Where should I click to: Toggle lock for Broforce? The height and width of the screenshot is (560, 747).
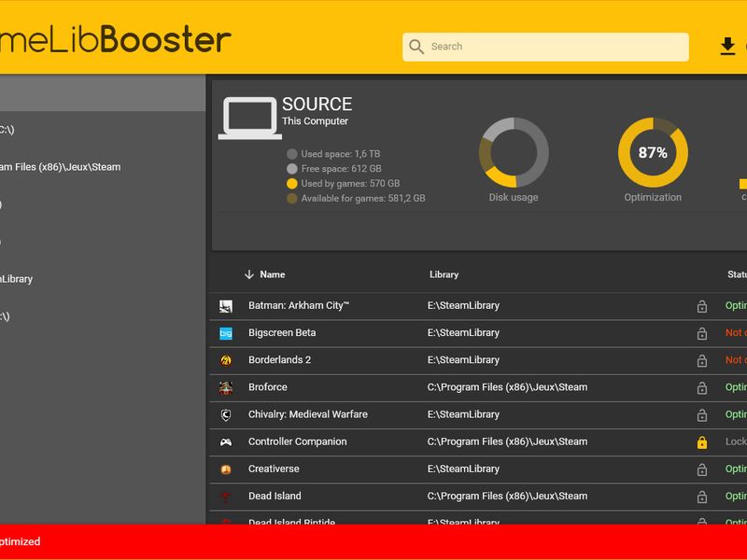coord(702,387)
